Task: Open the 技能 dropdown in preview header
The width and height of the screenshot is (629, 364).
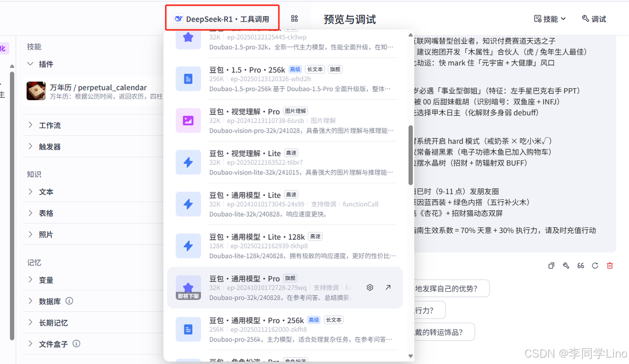Action: click(x=550, y=19)
